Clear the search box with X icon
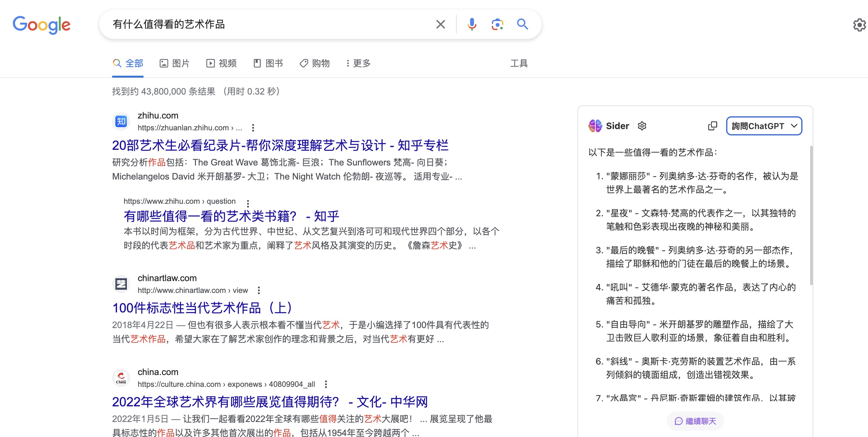This screenshot has width=868, height=437. click(440, 24)
